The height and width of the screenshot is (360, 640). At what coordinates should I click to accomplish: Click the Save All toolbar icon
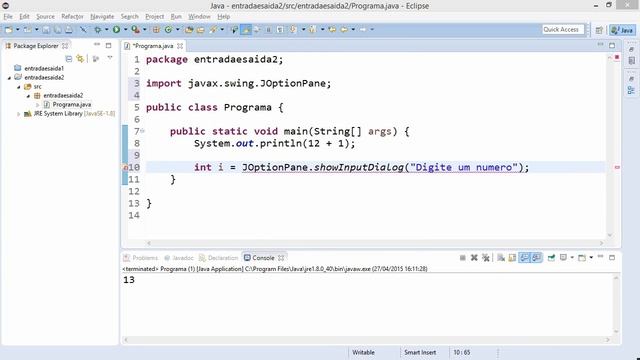tap(58, 29)
